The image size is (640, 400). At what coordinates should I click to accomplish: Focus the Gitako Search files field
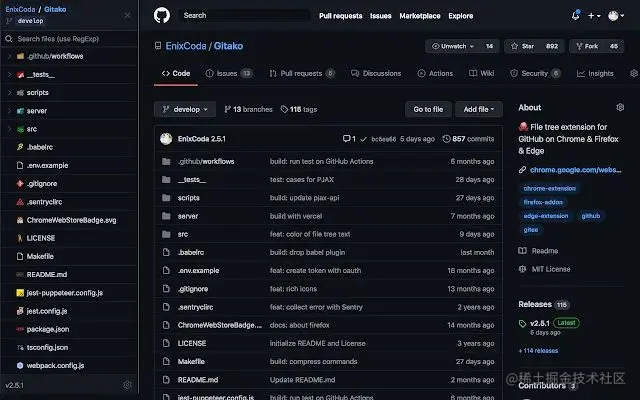coord(69,39)
